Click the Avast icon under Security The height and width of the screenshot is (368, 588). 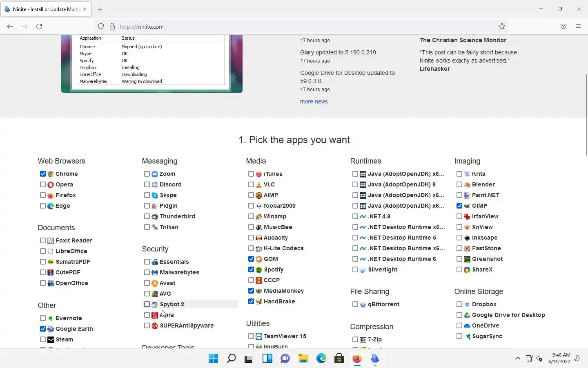click(x=155, y=283)
